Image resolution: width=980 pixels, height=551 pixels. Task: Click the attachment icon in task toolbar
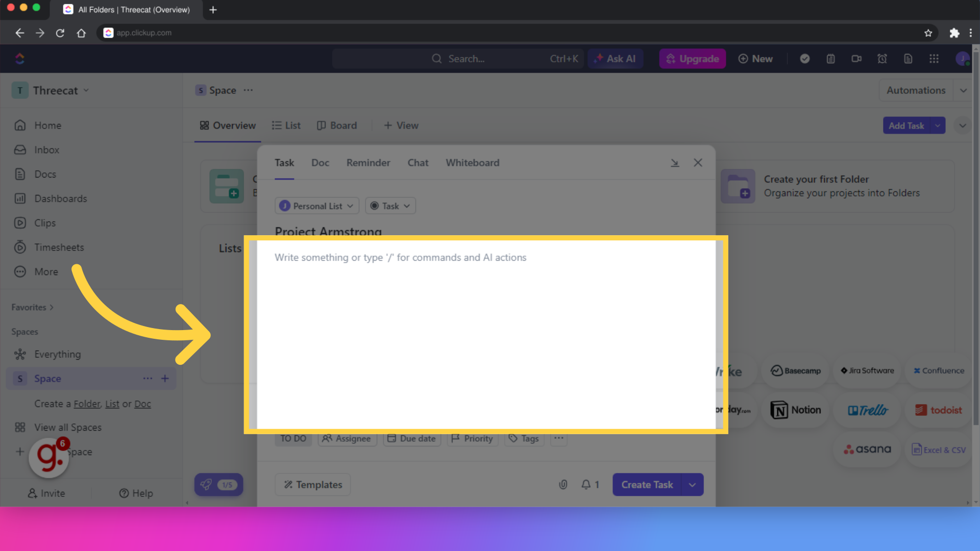[562, 484]
